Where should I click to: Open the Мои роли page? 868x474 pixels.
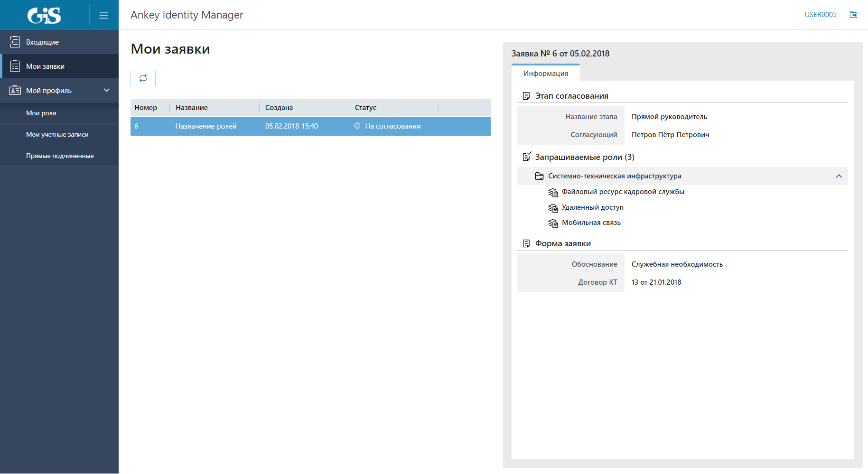[41, 113]
